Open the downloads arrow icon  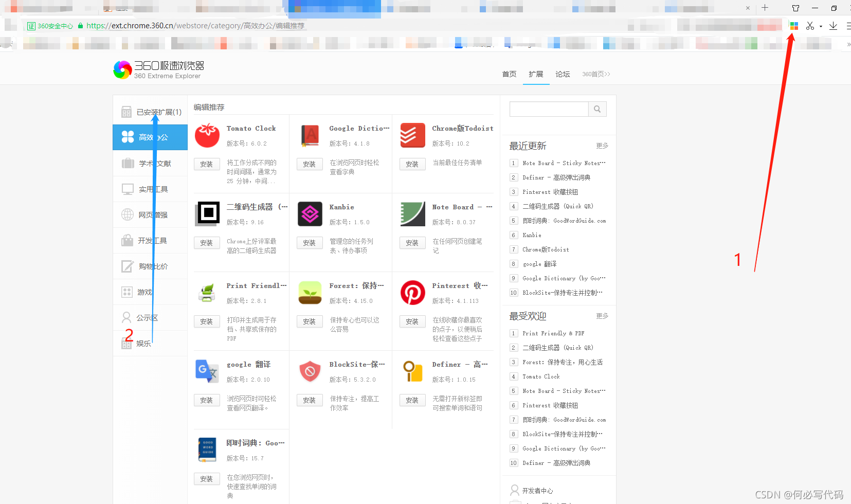coord(834,26)
